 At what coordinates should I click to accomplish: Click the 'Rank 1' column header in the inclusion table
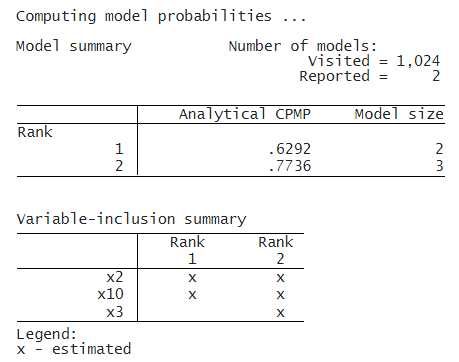click(x=188, y=250)
